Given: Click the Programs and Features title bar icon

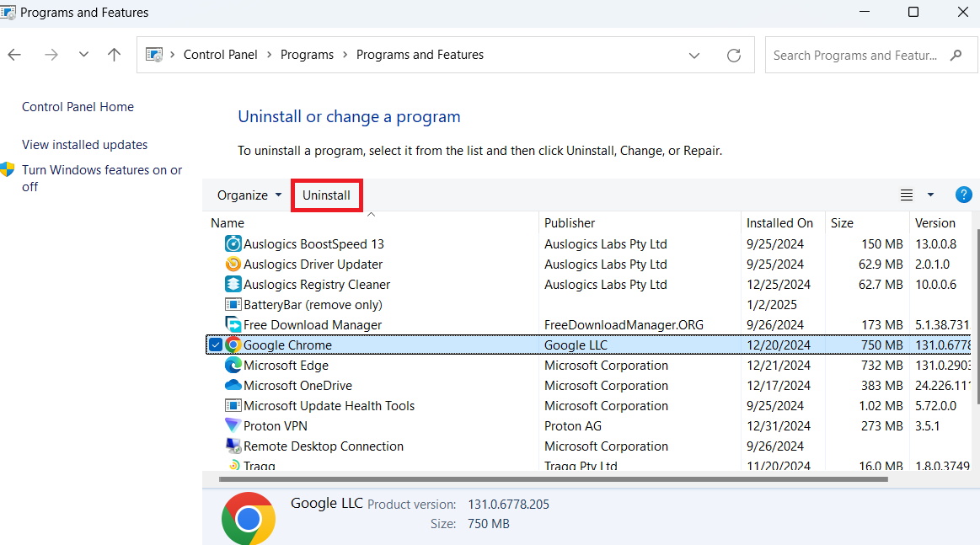Looking at the screenshot, I should [8, 13].
